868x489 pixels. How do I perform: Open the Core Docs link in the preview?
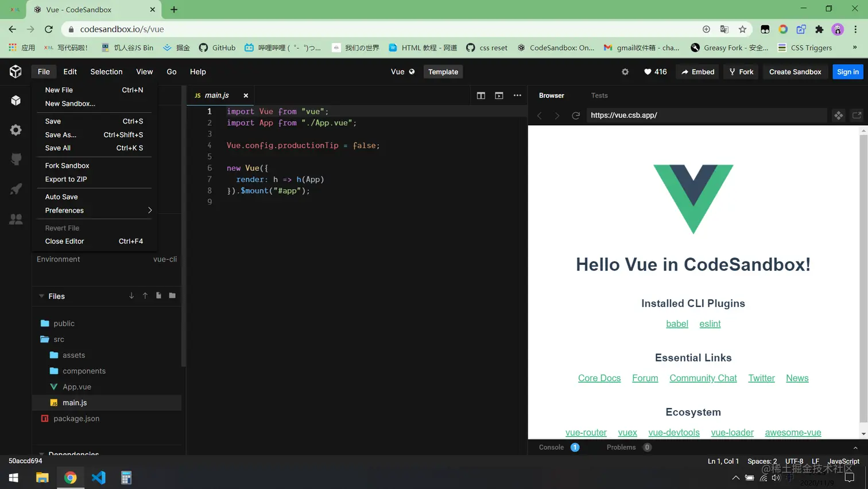599,378
